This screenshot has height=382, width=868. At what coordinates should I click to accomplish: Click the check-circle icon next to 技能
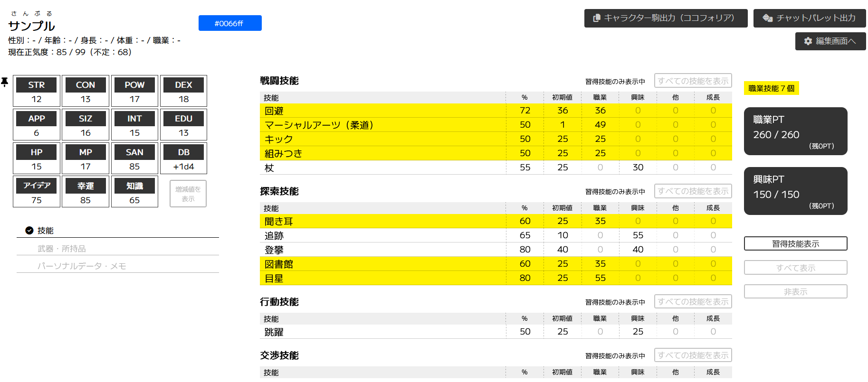pyautogui.click(x=29, y=231)
